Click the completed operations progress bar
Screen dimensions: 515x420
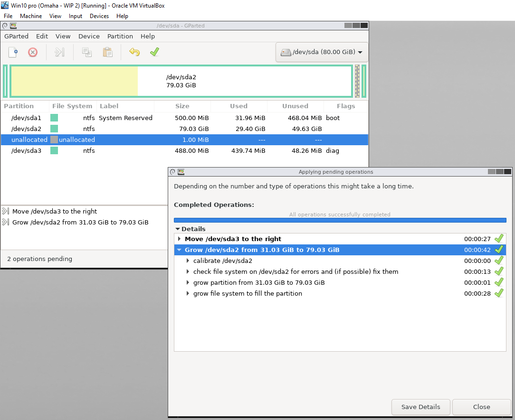click(x=340, y=220)
